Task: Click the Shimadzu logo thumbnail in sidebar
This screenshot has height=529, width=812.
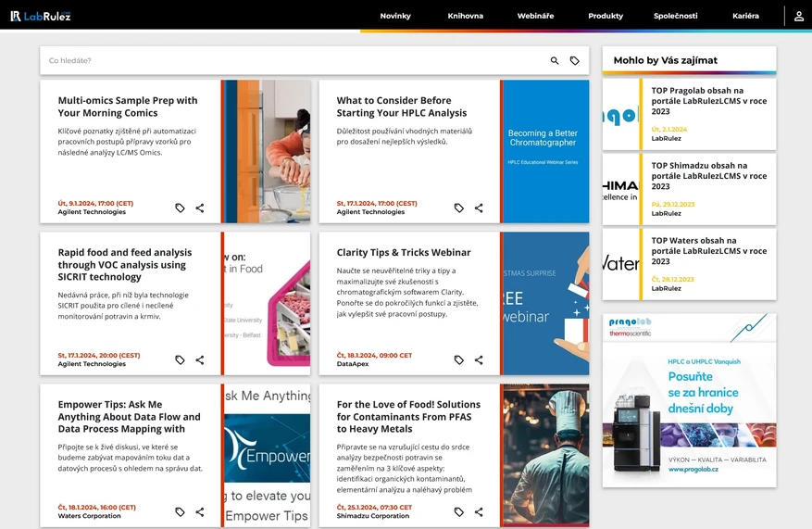Action: pos(620,190)
